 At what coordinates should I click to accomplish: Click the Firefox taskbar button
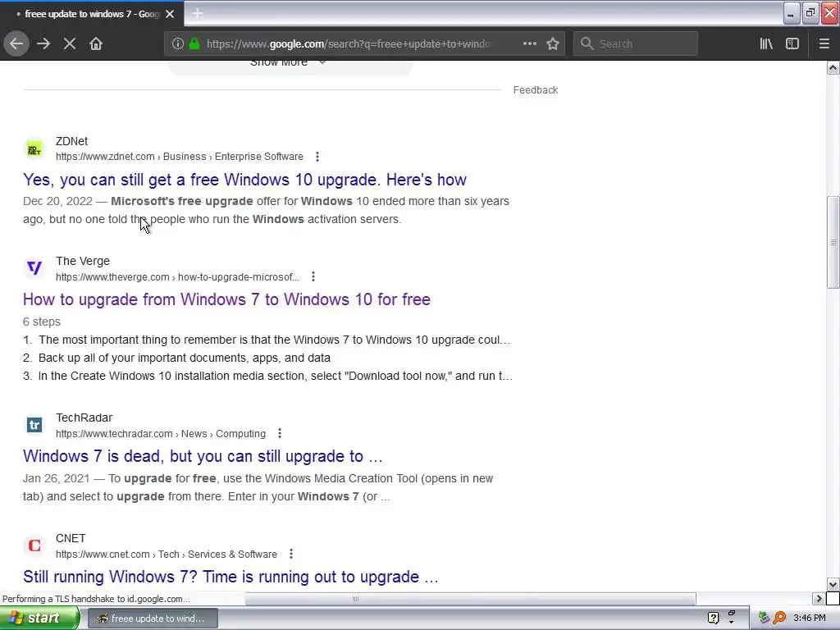pos(153,619)
